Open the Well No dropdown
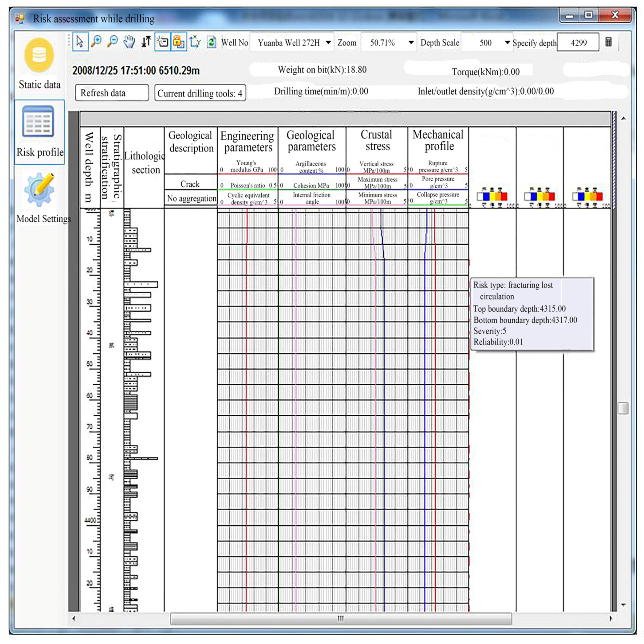Viewport: 644px width, 644px height. [x=328, y=43]
